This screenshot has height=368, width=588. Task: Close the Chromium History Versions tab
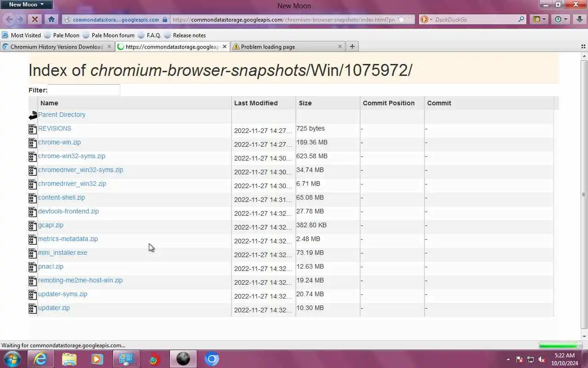coord(109,46)
